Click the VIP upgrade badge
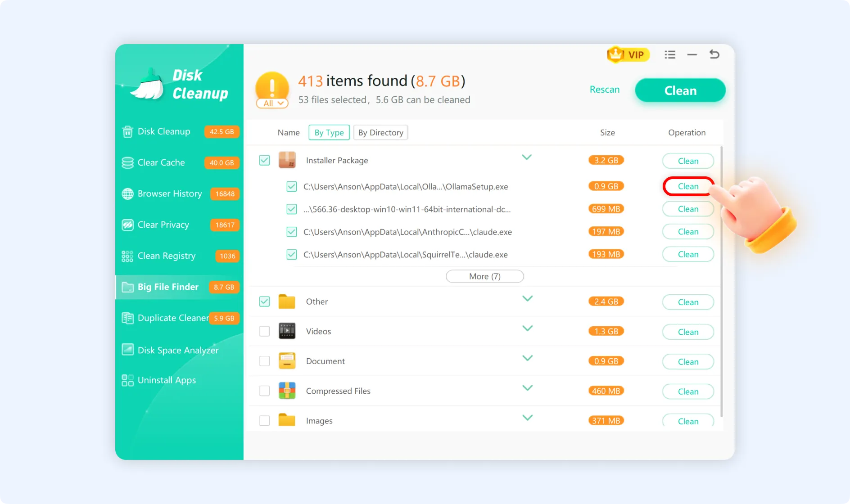Viewport: 850px width, 504px height. click(628, 55)
